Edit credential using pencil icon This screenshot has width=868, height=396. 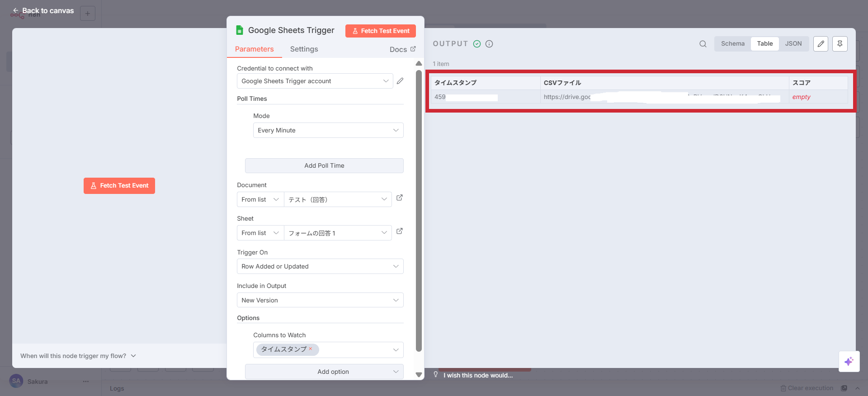point(400,81)
